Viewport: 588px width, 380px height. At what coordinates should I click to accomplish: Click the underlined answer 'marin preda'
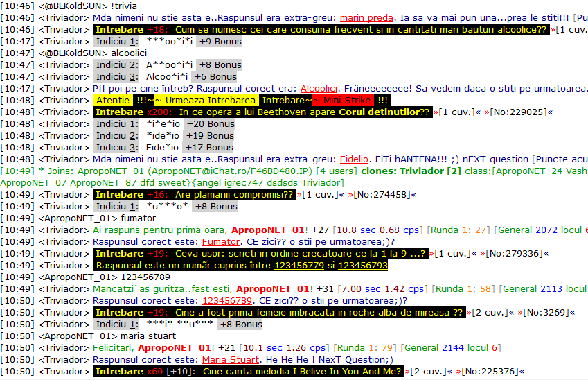[x=366, y=17]
